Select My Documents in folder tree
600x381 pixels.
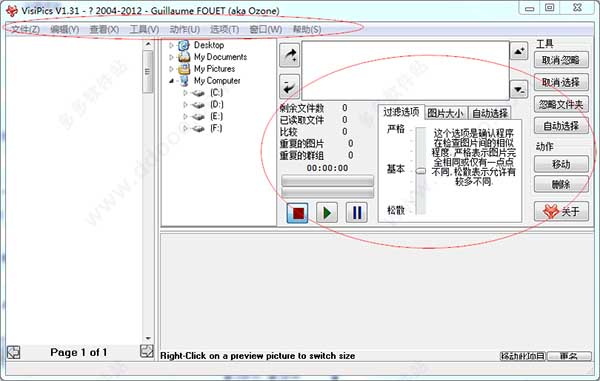220,57
